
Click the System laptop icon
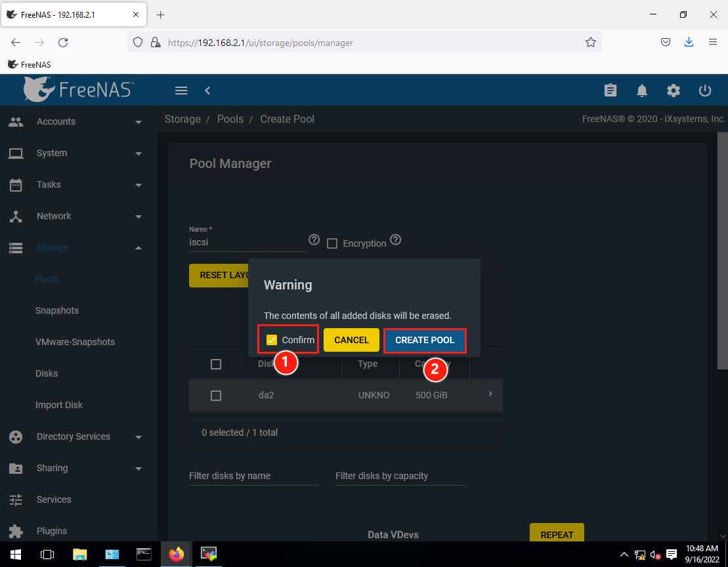[x=16, y=153]
